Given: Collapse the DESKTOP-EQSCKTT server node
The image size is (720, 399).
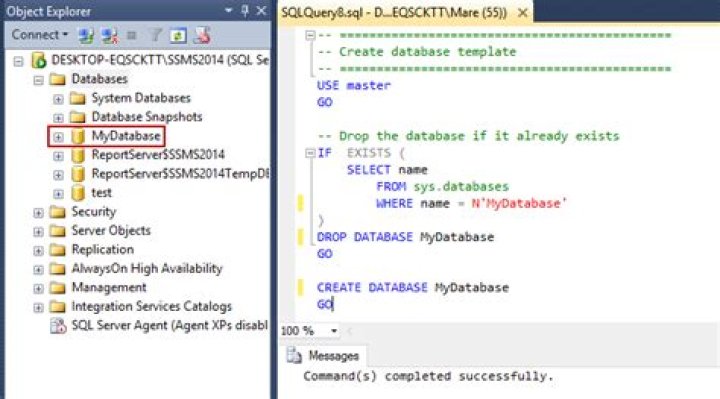Looking at the screenshot, I should click(x=18, y=61).
